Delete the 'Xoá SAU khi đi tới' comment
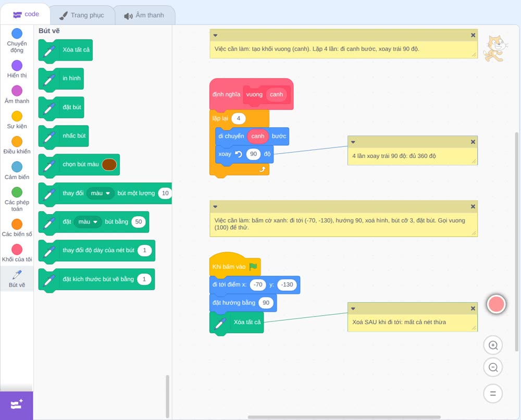Screen dimensions: 521x420 pos(473,308)
